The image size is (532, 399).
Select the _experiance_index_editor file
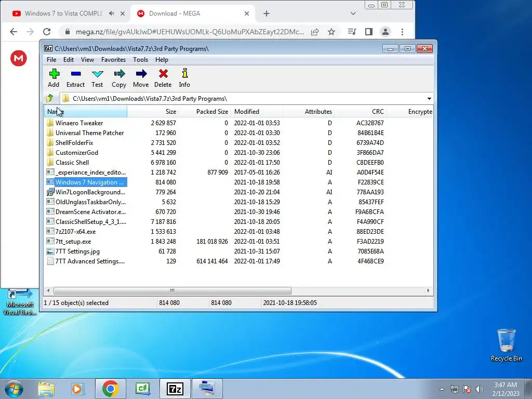tap(90, 172)
